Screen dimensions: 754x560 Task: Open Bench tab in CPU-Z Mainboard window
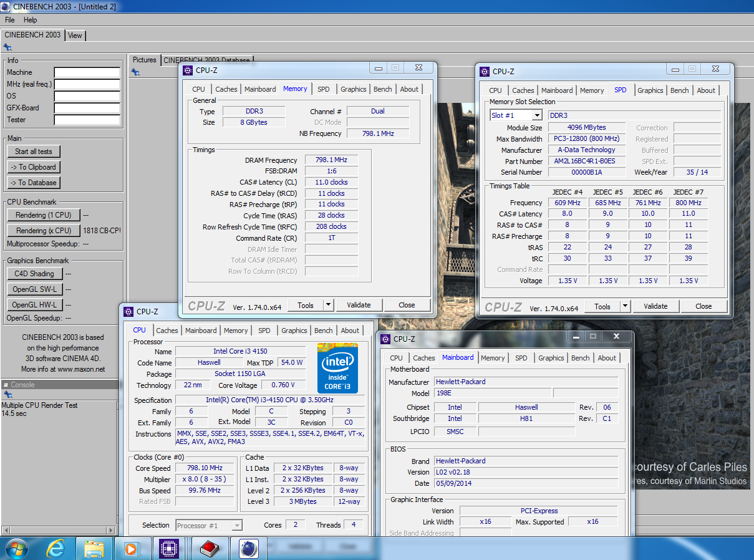(x=581, y=358)
